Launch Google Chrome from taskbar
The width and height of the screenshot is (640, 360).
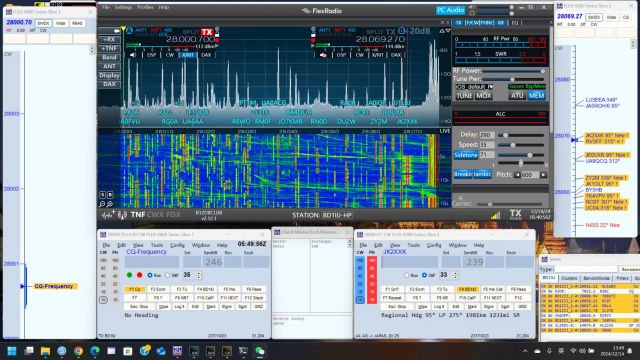coord(78,351)
